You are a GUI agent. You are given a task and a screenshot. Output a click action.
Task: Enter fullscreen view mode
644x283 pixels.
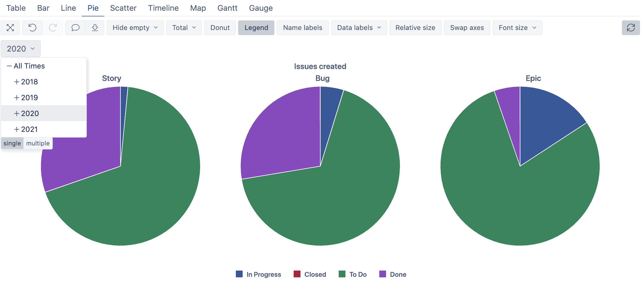(x=10, y=27)
